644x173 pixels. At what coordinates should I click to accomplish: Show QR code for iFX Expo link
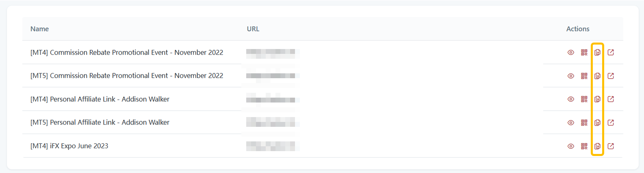pos(584,146)
